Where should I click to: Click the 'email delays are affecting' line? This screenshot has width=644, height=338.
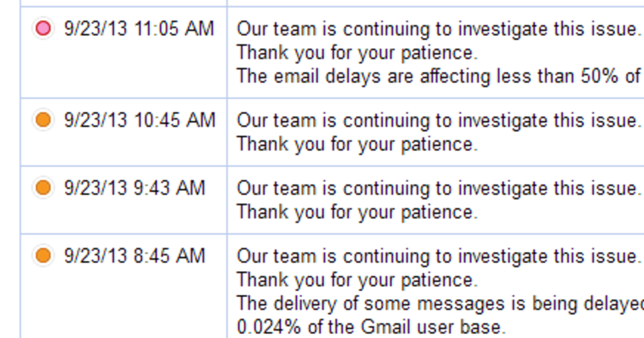point(437,76)
